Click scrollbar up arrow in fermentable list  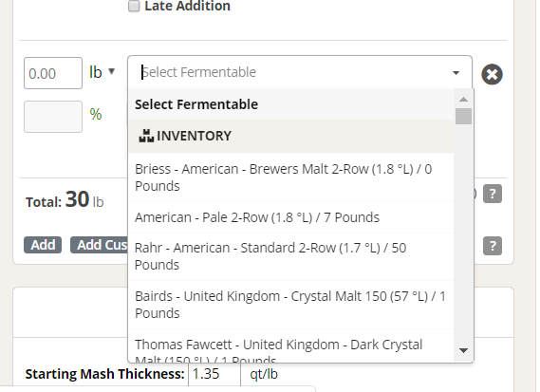[x=463, y=100]
